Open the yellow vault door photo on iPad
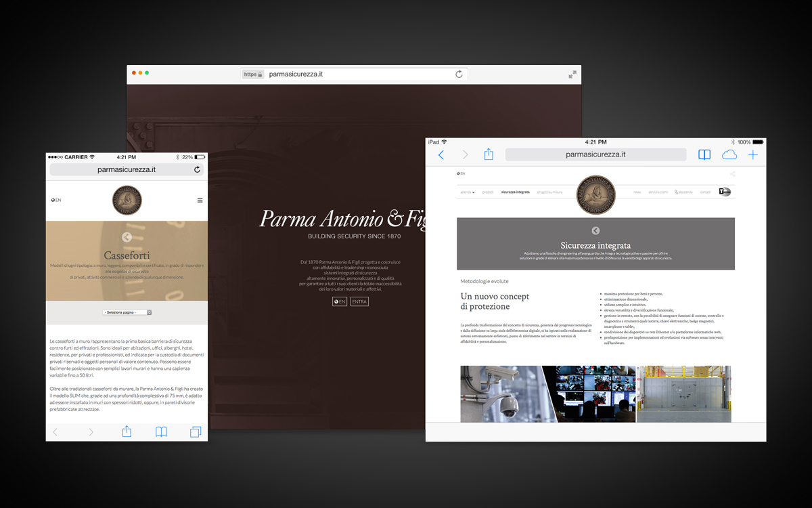The width and height of the screenshot is (812, 508). [684, 394]
